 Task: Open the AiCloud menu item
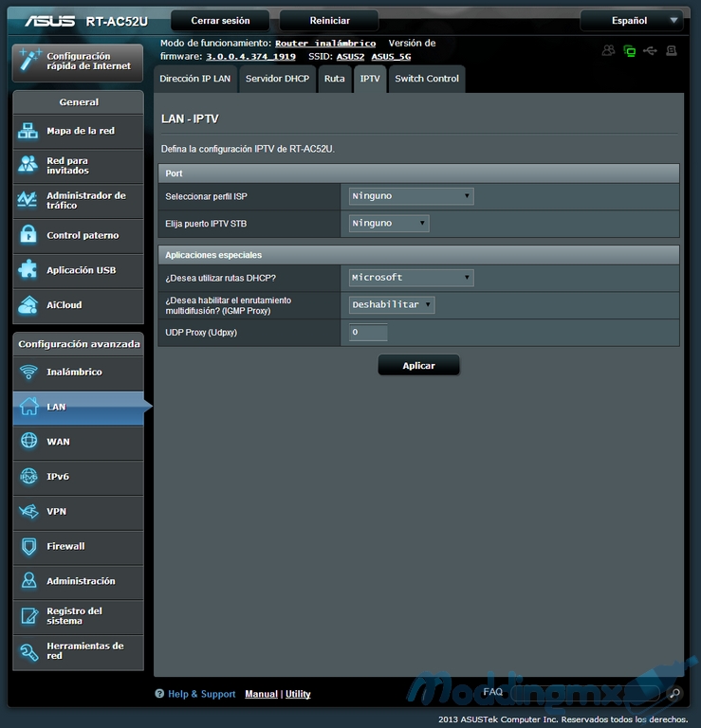coord(78,305)
